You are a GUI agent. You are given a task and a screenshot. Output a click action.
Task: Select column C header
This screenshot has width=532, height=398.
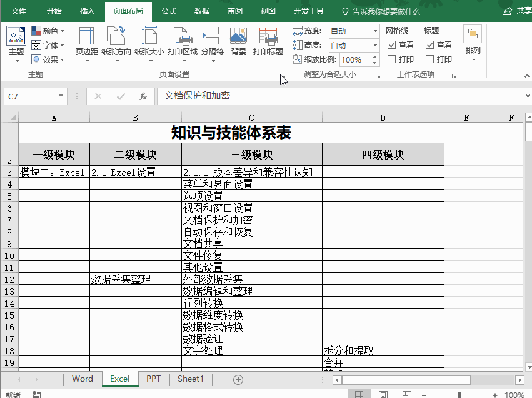[x=251, y=118]
